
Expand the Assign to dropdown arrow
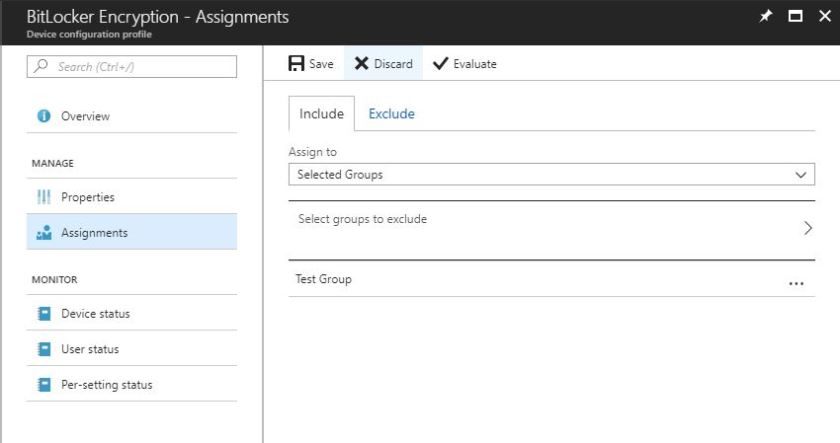801,175
